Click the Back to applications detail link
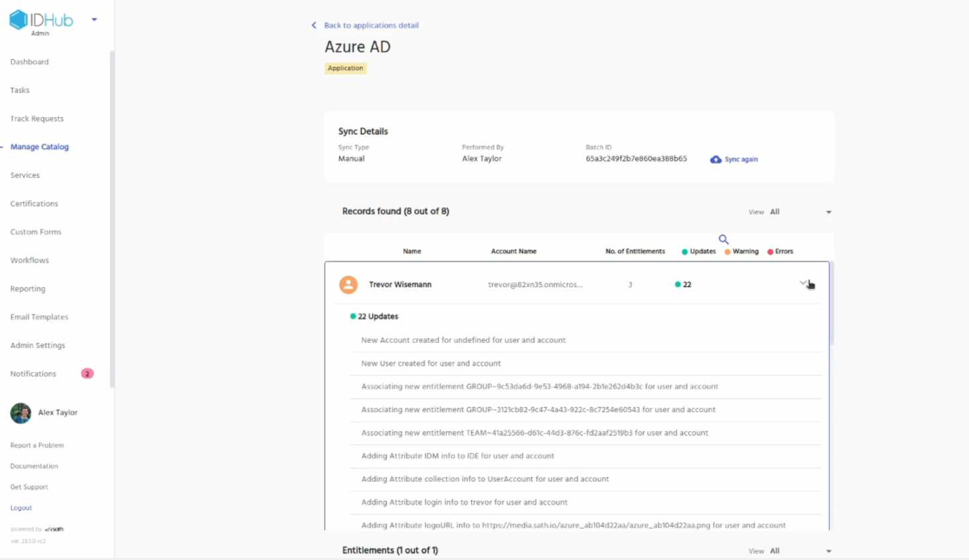This screenshot has width=969, height=560. click(x=371, y=25)
